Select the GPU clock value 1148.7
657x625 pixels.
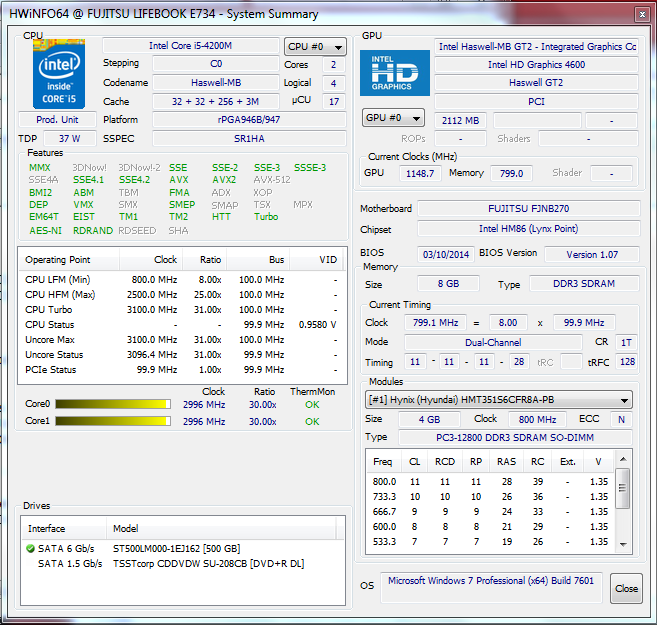(420, 173)
